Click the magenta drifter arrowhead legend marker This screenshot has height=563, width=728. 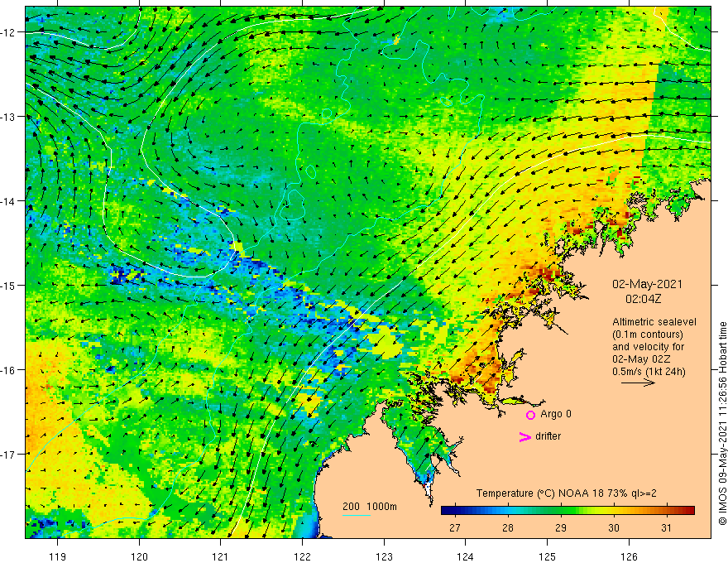pyautogui.click(x=524, y=436)
